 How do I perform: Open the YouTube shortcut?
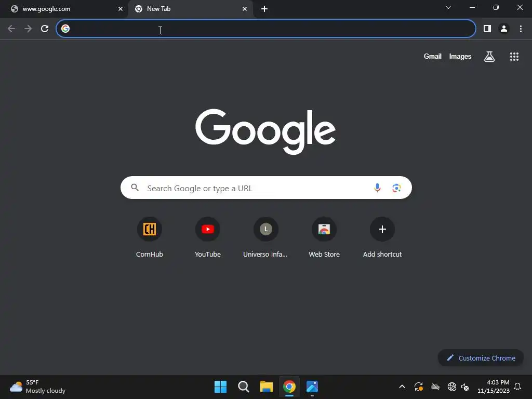coord(208,237)
